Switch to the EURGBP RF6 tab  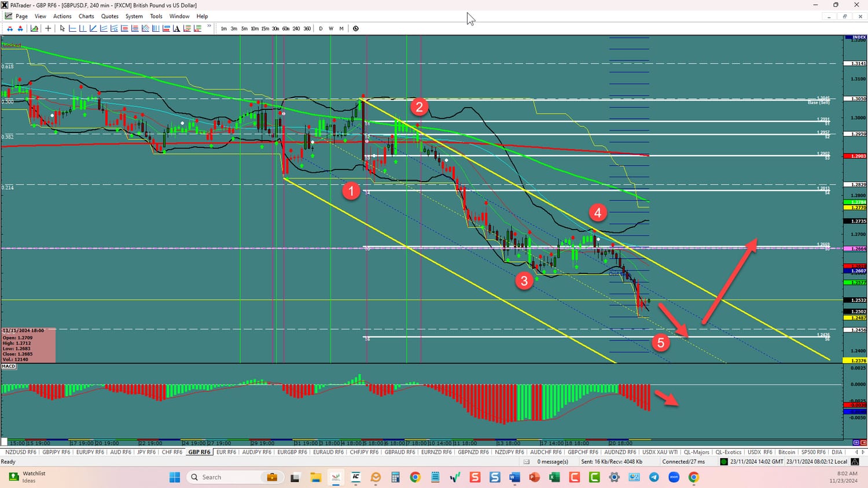pyautogui.click(x=292, y=452)
